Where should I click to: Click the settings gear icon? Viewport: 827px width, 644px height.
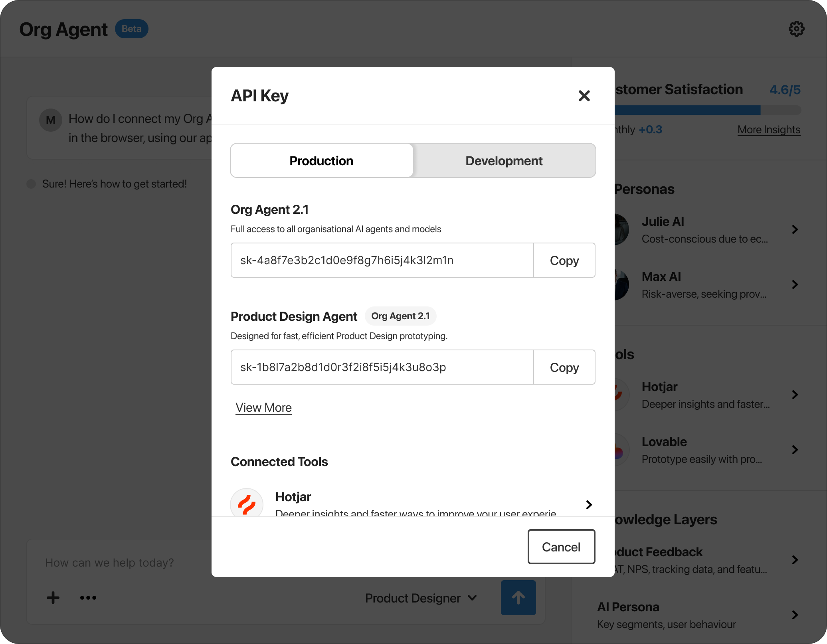[796, 29]
